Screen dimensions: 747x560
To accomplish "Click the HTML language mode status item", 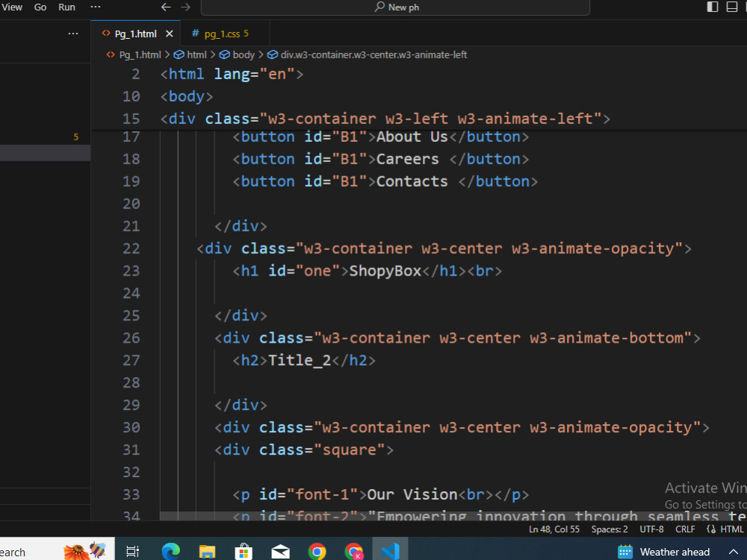I will click(732, 529).
